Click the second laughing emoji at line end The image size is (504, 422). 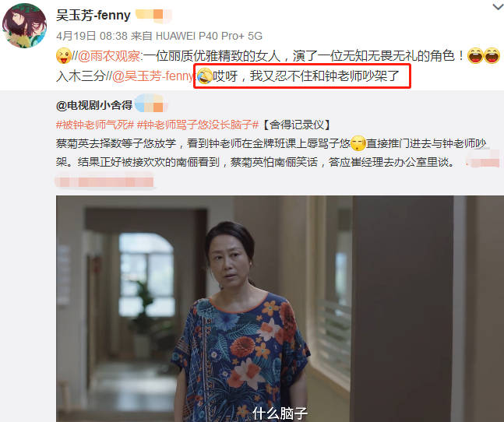(492, 55)
